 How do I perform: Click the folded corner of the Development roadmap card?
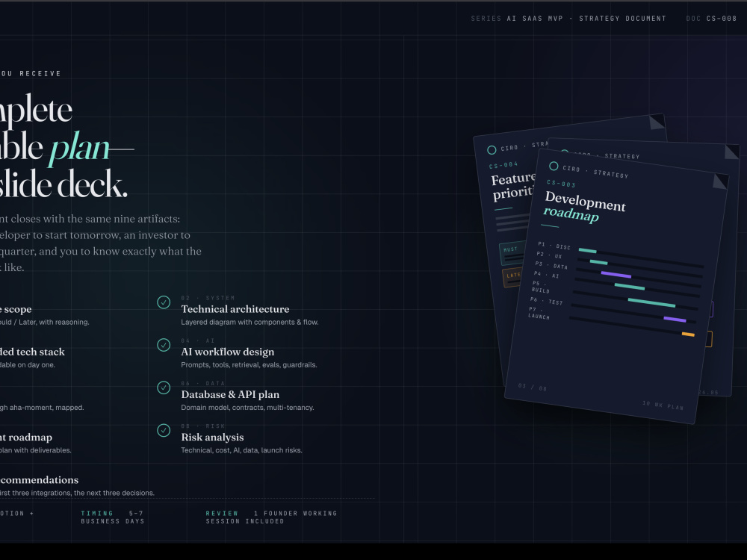[721, 181]
